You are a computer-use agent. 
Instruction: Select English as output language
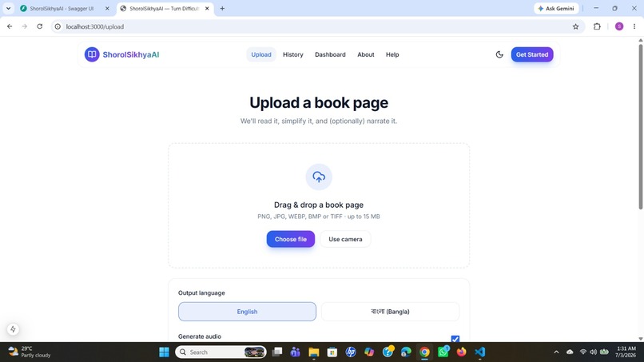[x=247, y=312]
